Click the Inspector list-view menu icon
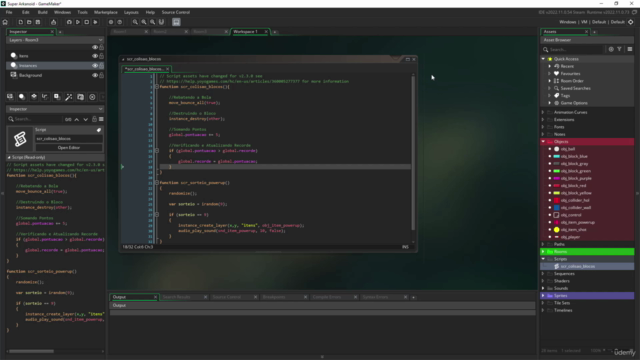The image size is (640, 360). point(101,119)
